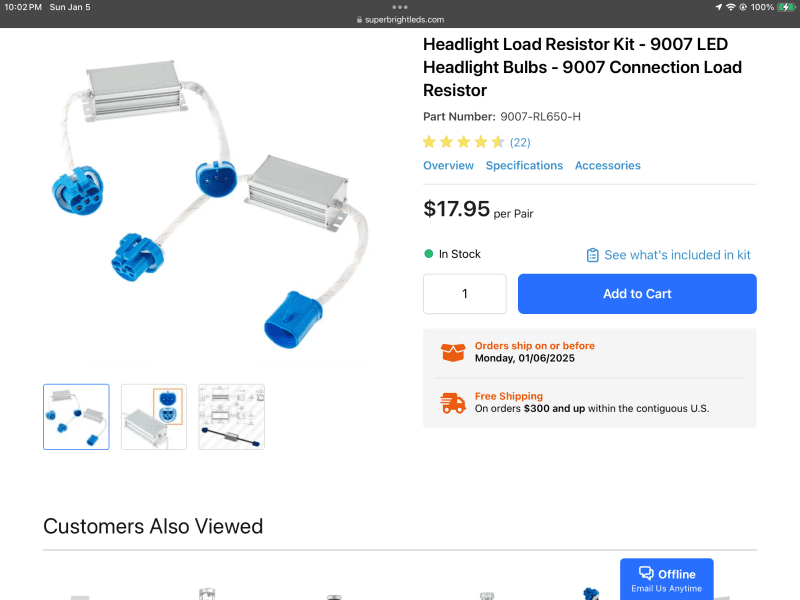This screenshot has height=600, width=800.
Task: Focus the quantity input field
Action: click(465, 294)
